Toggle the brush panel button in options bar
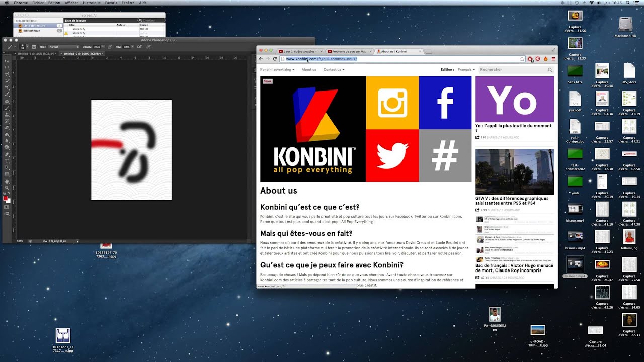 click(x=34, y=47)
